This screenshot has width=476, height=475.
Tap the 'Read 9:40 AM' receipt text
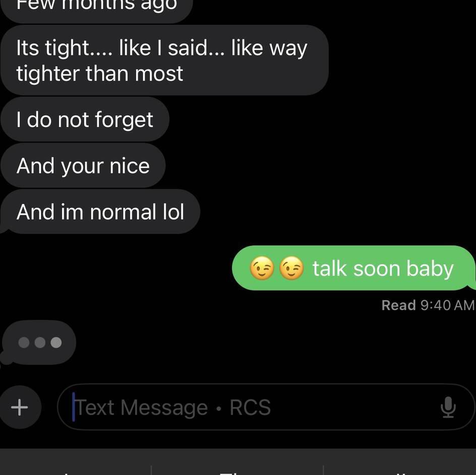[428, 305]
